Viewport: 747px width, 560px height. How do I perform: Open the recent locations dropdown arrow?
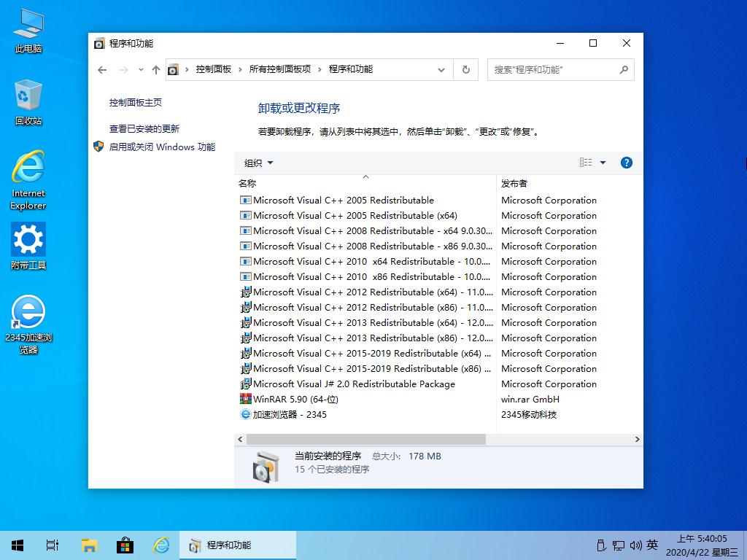pos(141,70)
